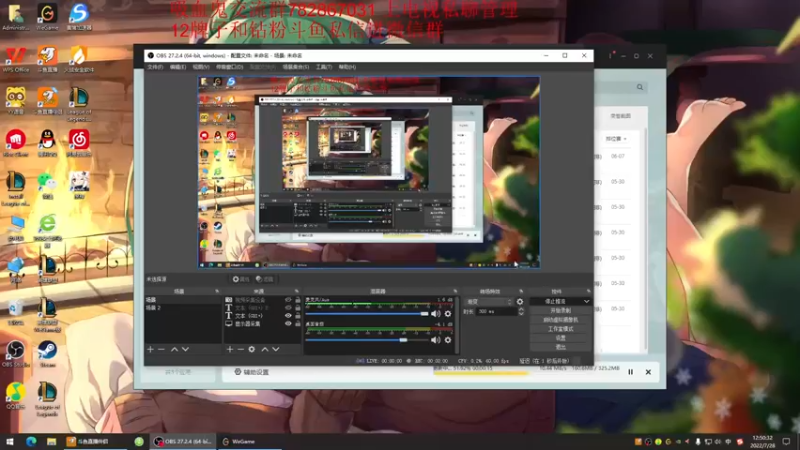Screen dimensions: 800x450
Task: Click Exit button in OBS Controls
Action: pyautogui.click(x=560, y=347)
